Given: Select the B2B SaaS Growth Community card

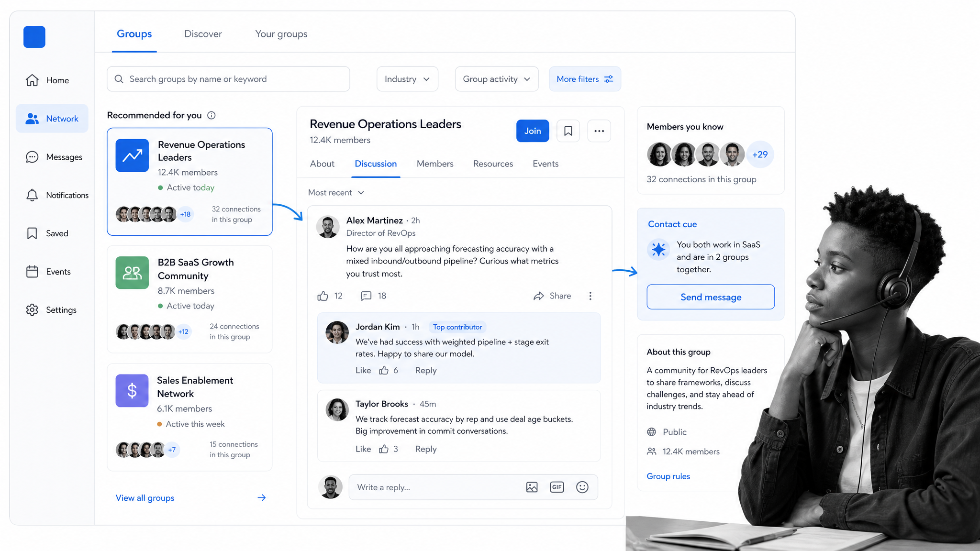Looking at the screenshot, I should click(190, 299).
